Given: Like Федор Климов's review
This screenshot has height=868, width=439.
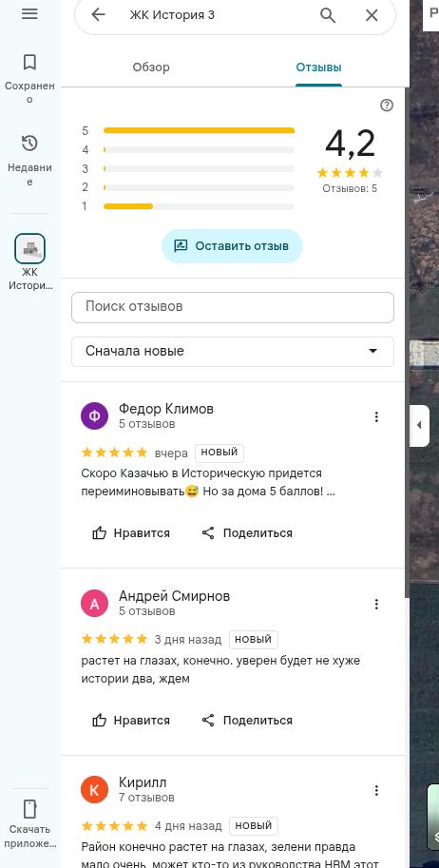Looking at the screenshot, I should tap(131, 533).
